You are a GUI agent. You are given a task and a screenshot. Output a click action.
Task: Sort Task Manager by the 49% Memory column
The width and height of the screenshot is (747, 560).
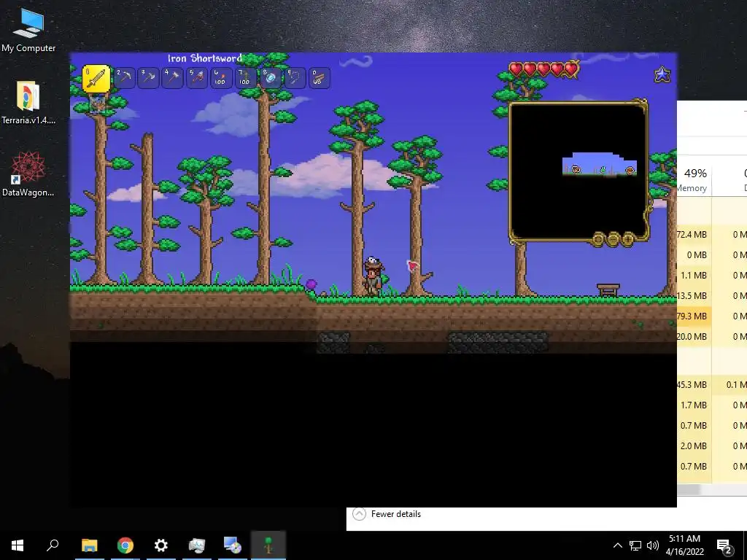pos(694,179)
